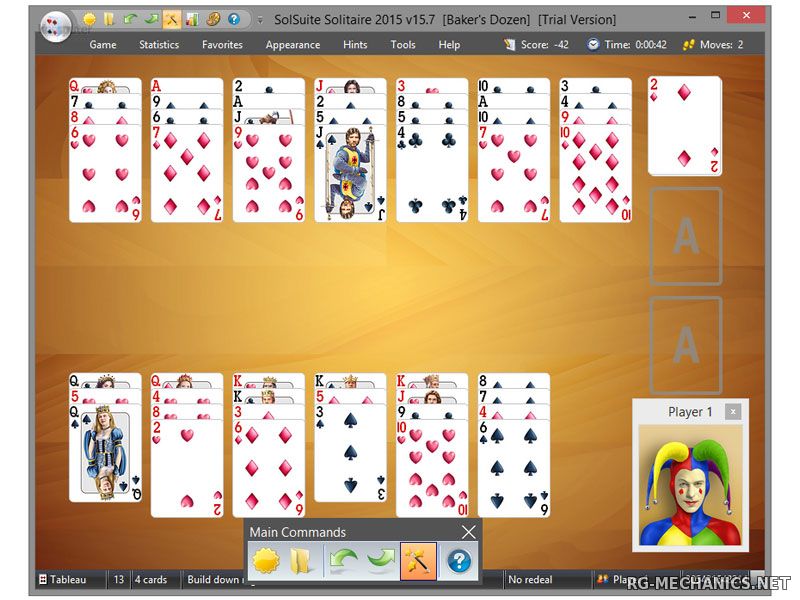This screenshot has width=800, height=600.
Task: Expand the quick access toolbar customize arrow
Action: click(x=260, y=19)
